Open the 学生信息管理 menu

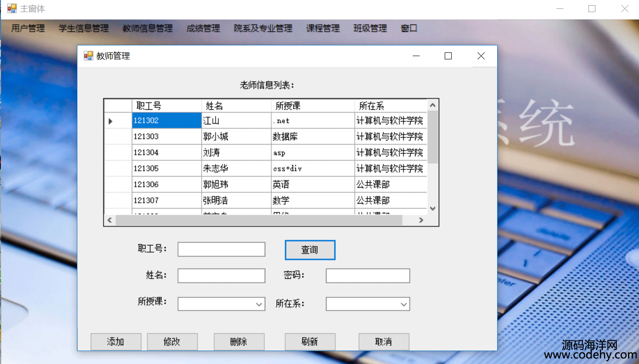click(84, 28)
